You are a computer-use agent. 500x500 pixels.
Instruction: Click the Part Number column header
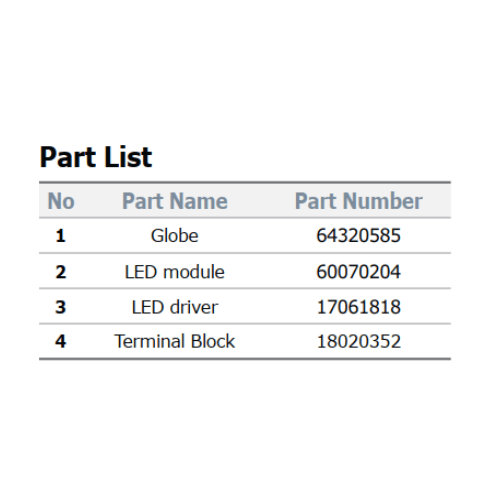[x=359, y=201]
